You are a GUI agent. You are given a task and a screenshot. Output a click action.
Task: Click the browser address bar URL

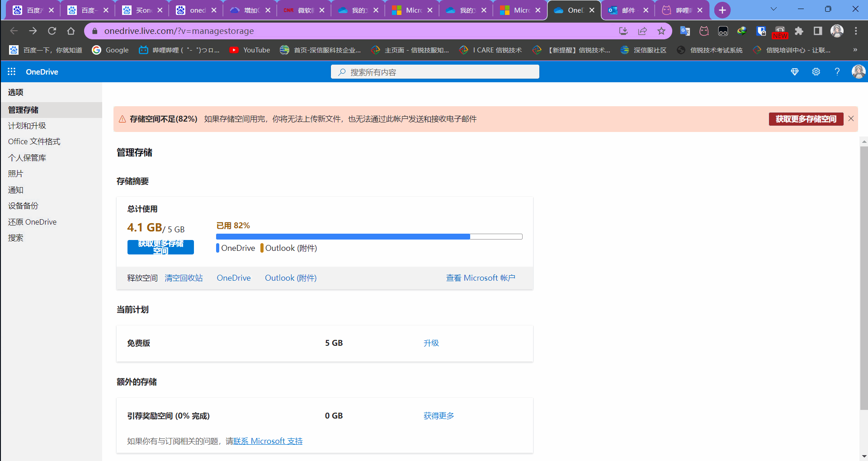pyautogui.click(x=179, y=31)
